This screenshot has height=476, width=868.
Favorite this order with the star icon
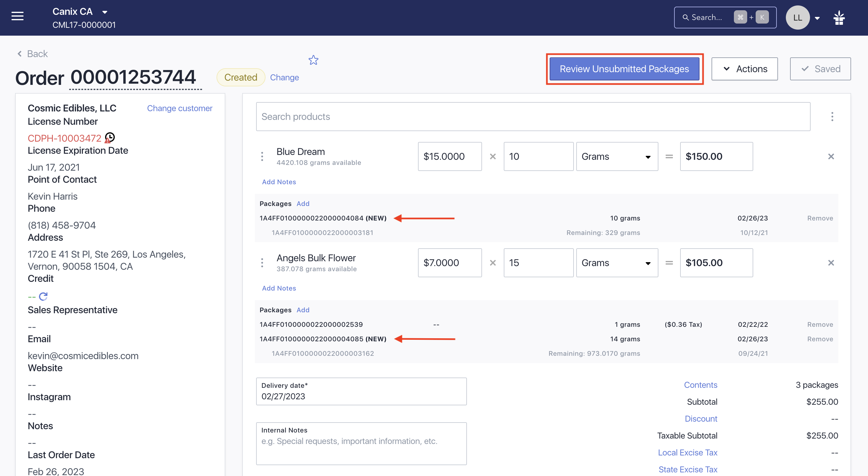point(313,60)
